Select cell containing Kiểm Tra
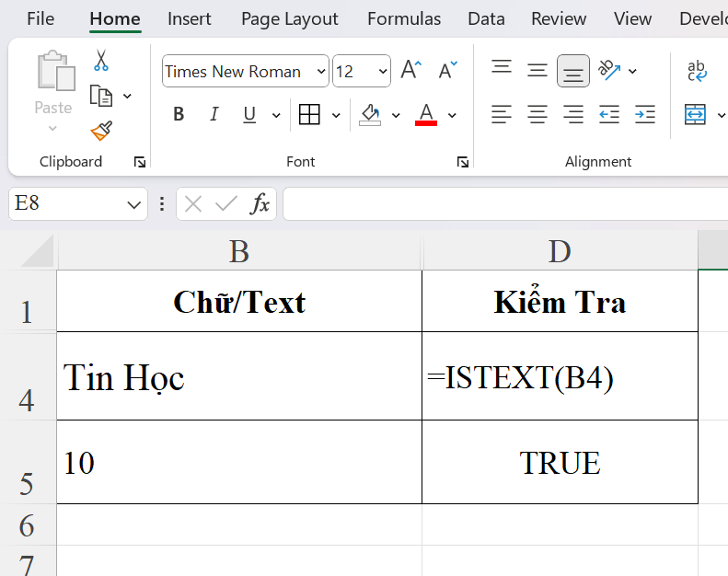Viewport: 728px width, 576px height. tap(560, 301)
